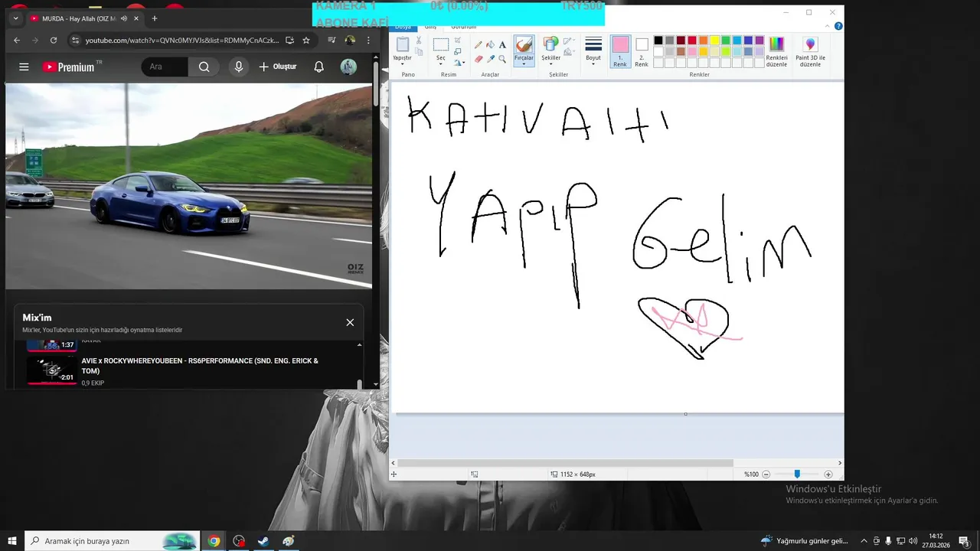
Task: Open Steam from the taskbar
Action: pyautogui.click(x=263, y=541)
